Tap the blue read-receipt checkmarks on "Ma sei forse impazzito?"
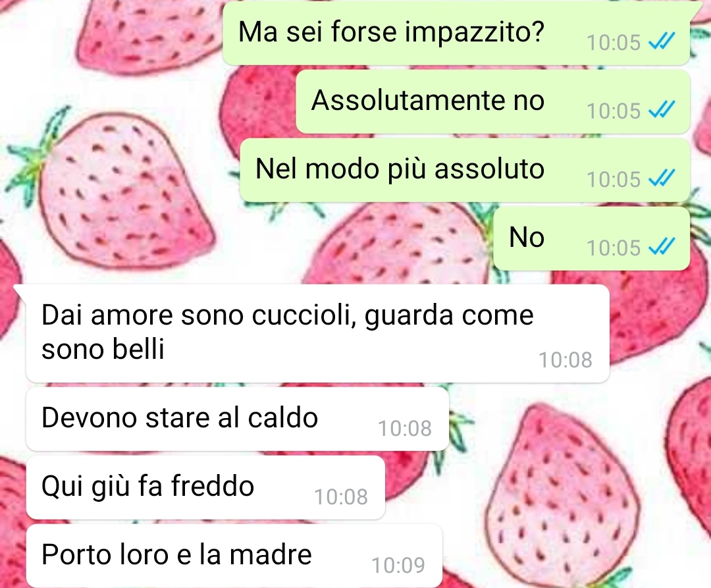711x588 pixels. pyautogui.click(x=662, y=41)
